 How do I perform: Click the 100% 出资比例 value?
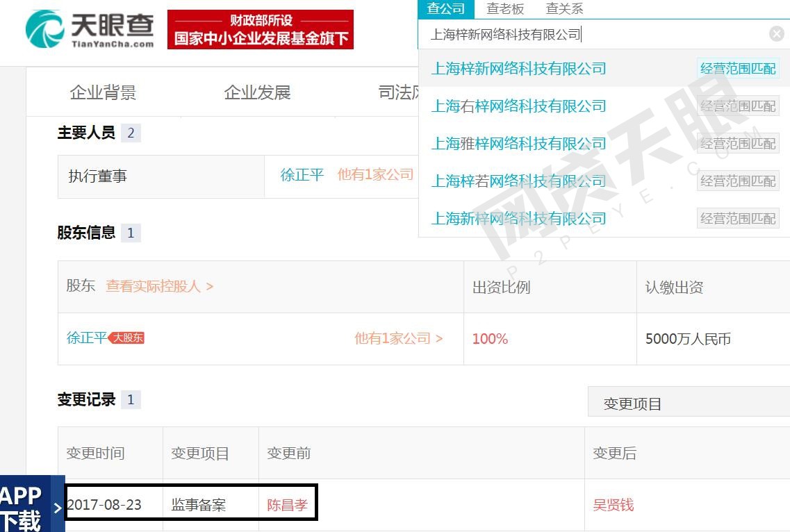click(x=490, y=338)
